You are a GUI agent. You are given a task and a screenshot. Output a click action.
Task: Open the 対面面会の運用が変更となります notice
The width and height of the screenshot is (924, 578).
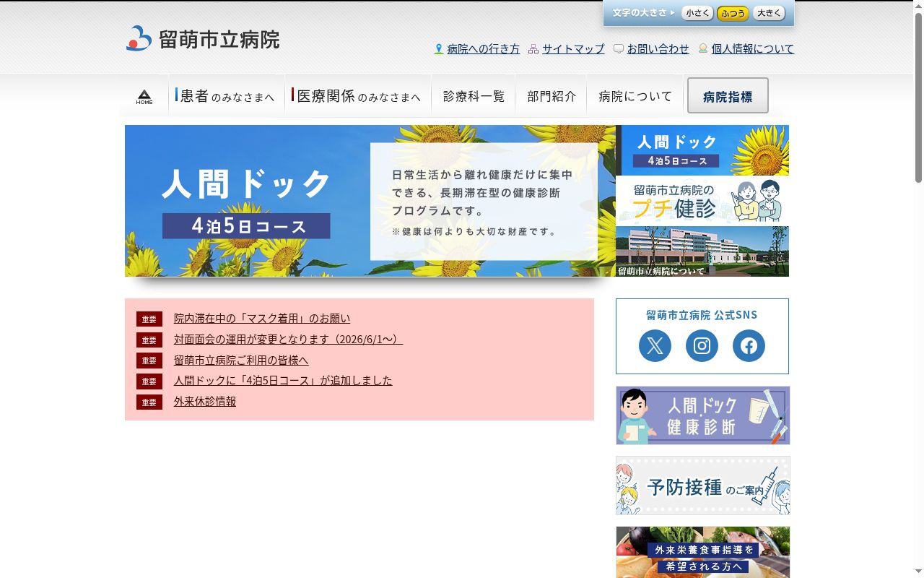tap(288, 340)
